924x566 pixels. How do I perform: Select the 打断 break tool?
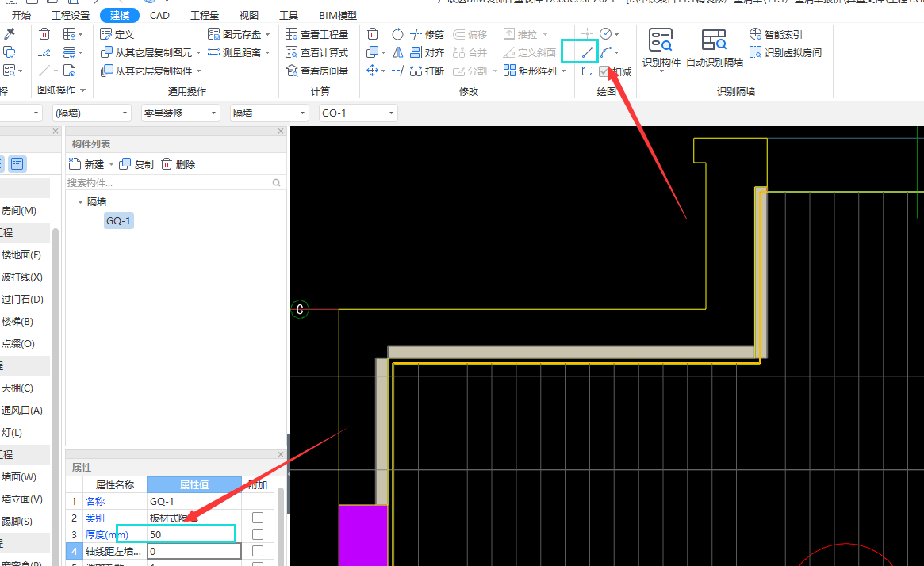coord(427,71)
